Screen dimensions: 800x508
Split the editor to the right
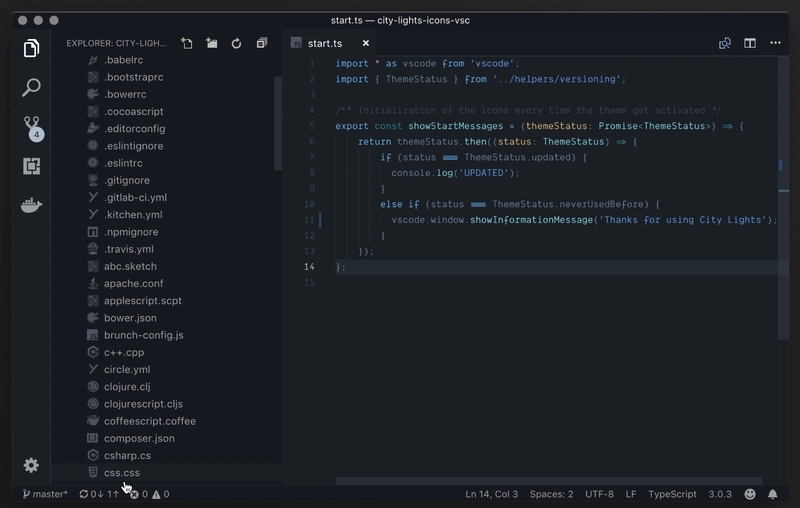pos(750,43)
